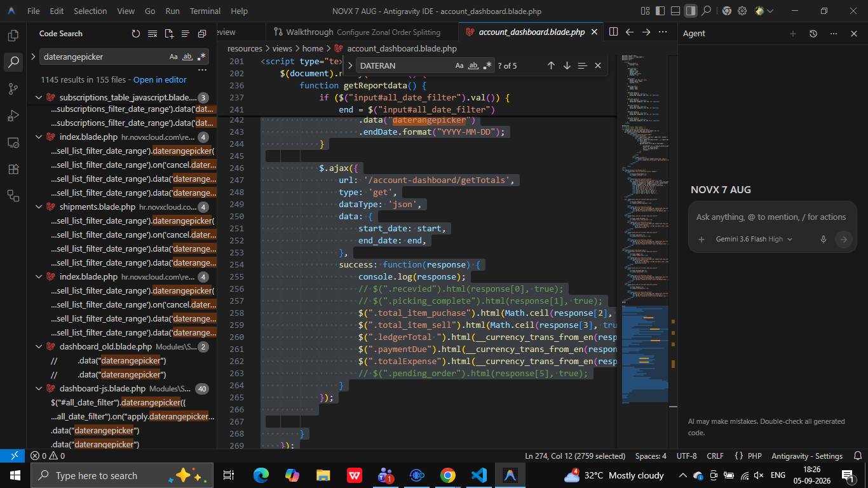This screenshot has height=488, width=868.
Task: Open the Source Control view
Action: (x=13, y=89)
